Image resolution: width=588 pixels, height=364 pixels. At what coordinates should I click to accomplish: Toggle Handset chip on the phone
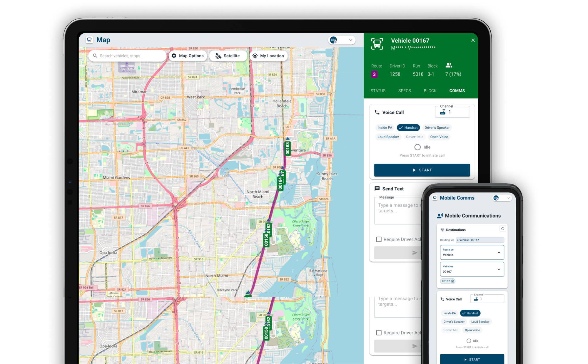[x=470, y=313]
